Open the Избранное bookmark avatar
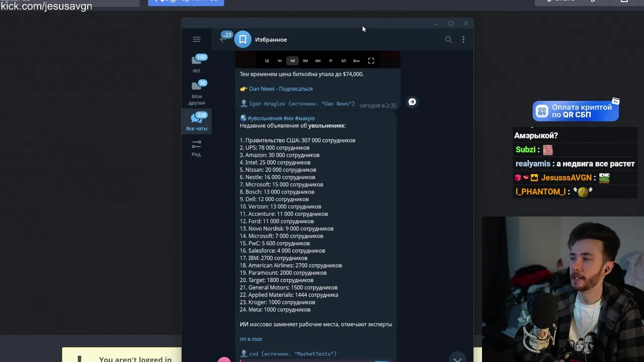This screenshot has height=362, width=644. [243, 39]
